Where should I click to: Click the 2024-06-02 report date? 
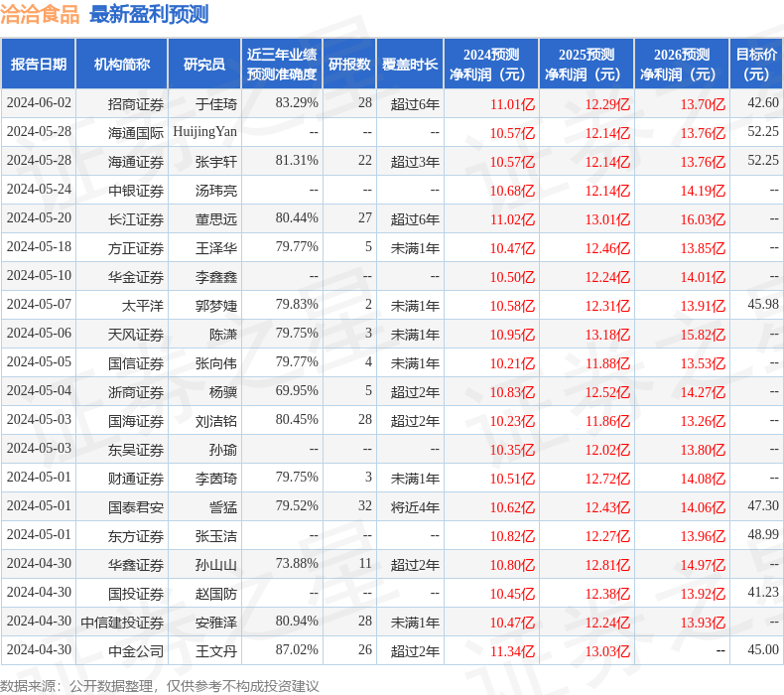[39, 102]
